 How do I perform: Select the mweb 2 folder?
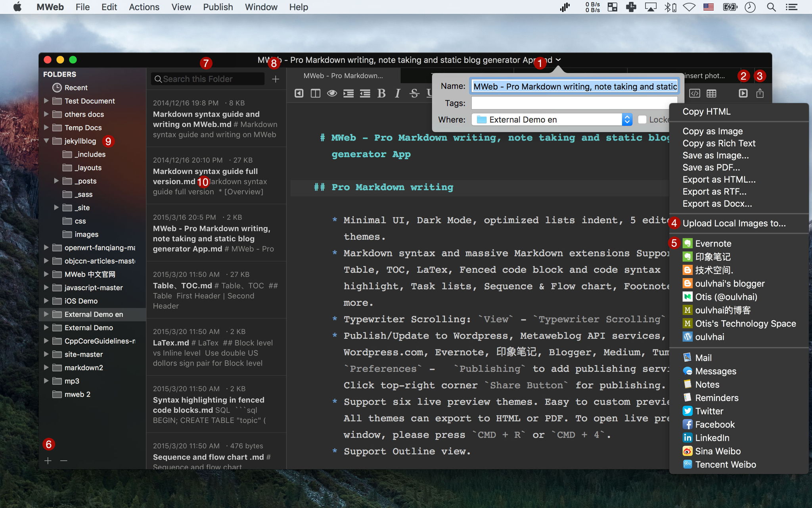[x=72, y=394]
